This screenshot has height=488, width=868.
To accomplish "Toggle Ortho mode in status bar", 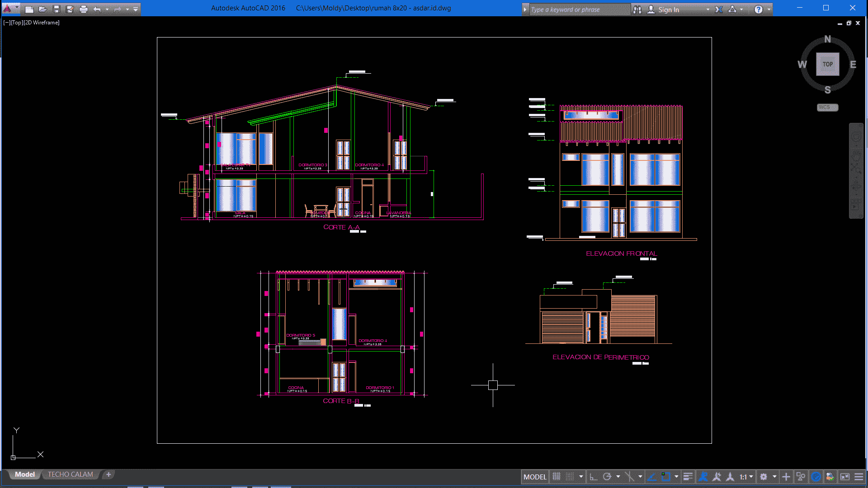I will (x=594, y=477).
